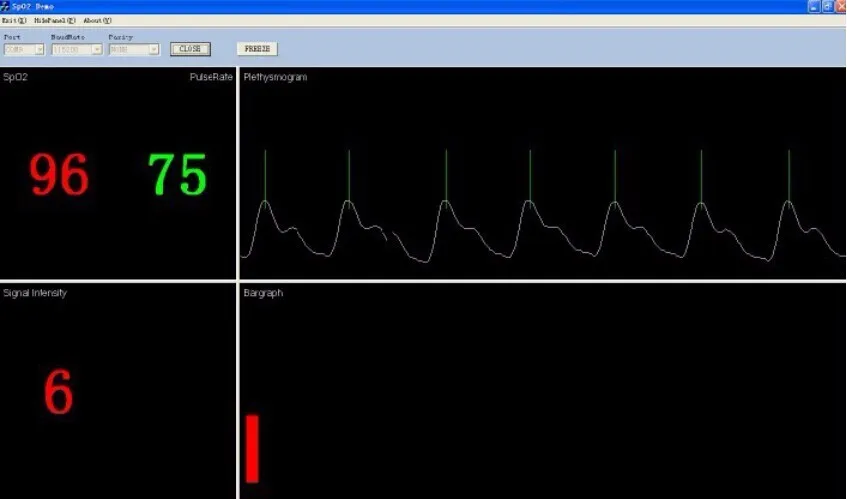This screenshot has height=499, width=847.
Task: Expand the Port dropdown
Action: tap(40, 49)
